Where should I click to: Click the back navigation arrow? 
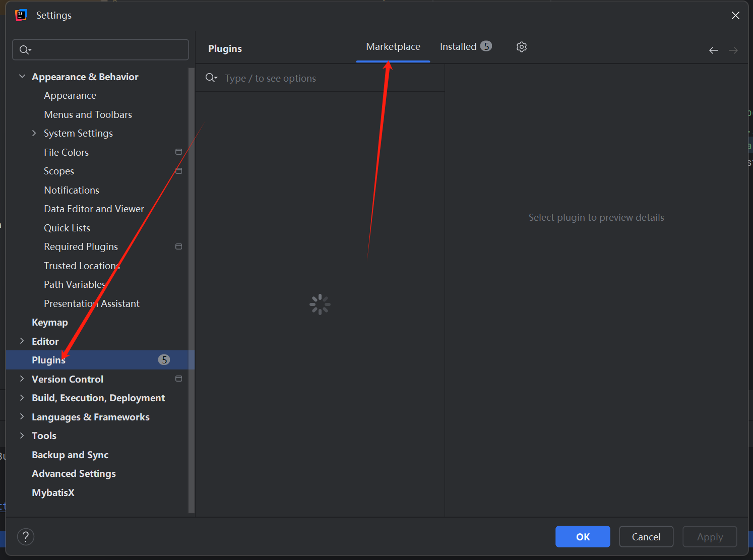coord(714,50)
